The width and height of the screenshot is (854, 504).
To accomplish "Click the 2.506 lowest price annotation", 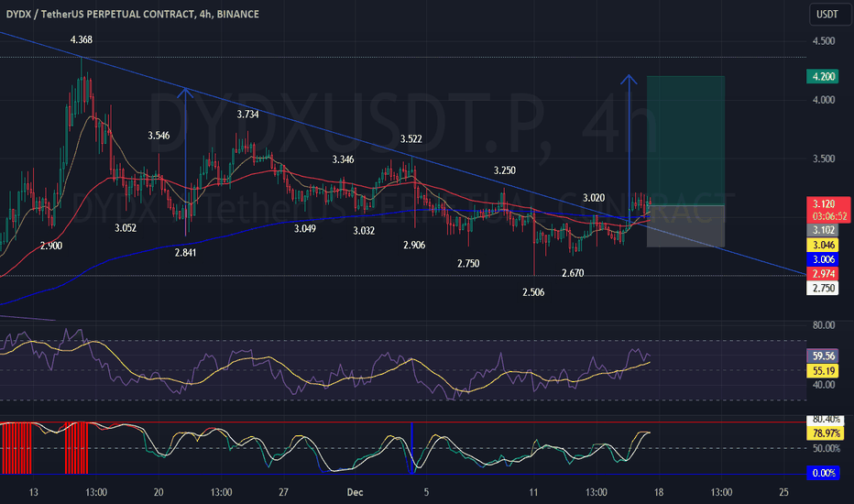I will pyautogui.click(x=533, y=292).
